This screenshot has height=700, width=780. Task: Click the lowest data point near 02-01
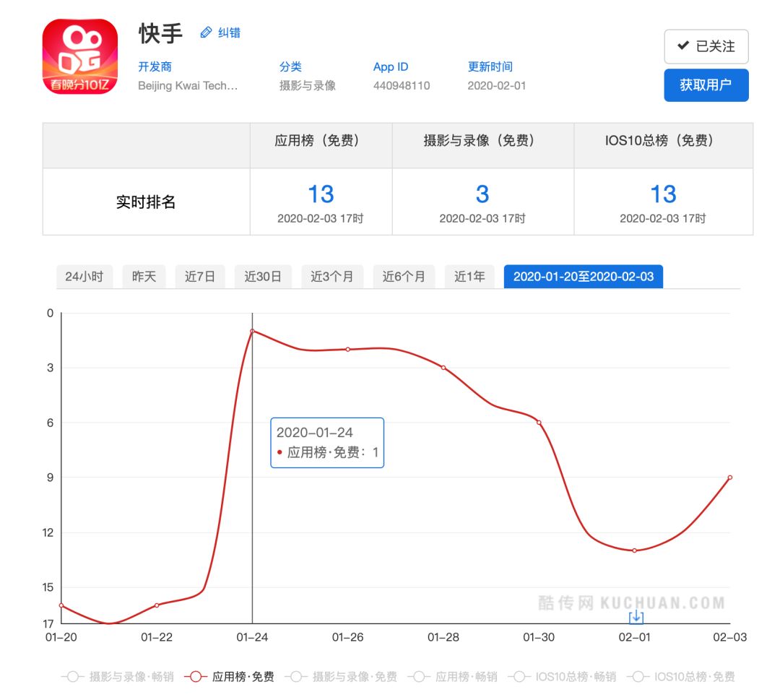[633, 550]
